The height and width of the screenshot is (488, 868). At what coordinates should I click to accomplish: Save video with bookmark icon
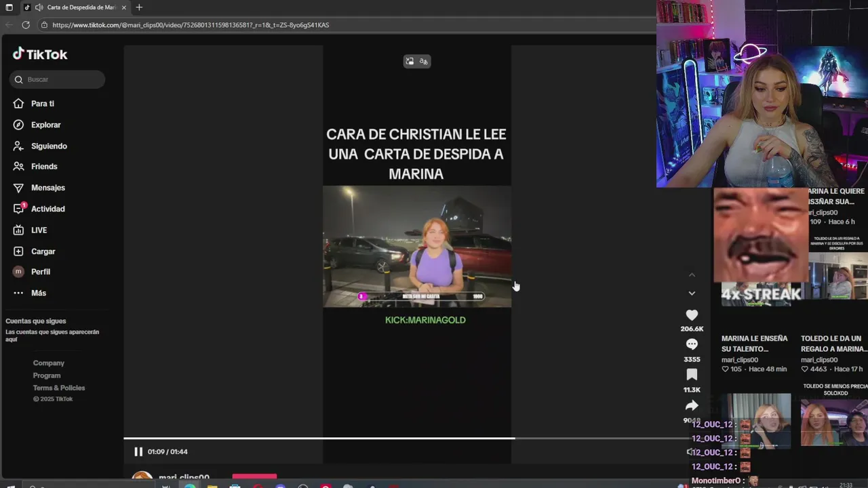coord(692,375)
